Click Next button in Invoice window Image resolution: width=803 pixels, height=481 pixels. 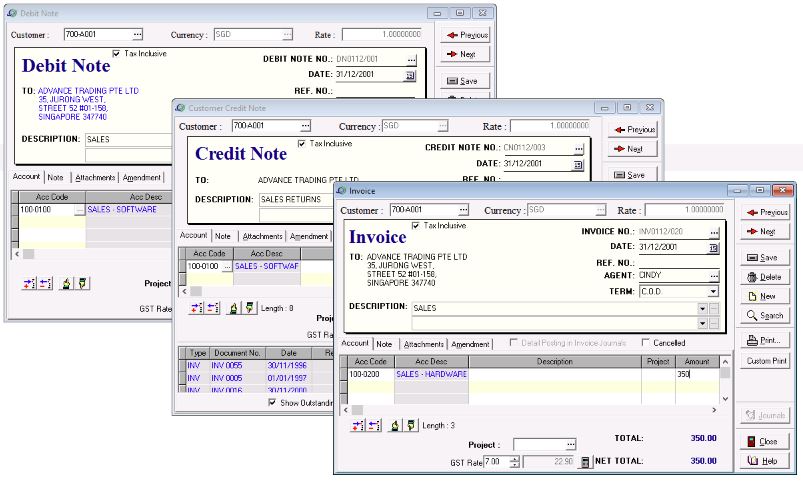[x=767, y=232]
